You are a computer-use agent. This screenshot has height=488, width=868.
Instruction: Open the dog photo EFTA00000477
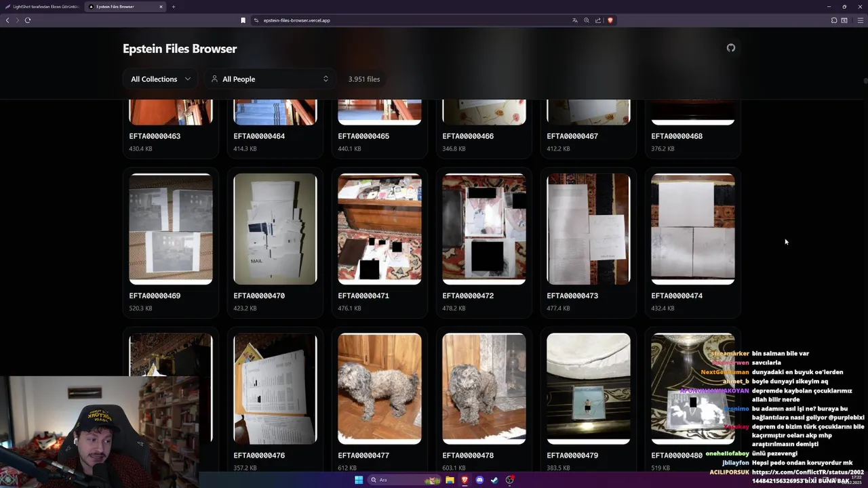(380, 388)
